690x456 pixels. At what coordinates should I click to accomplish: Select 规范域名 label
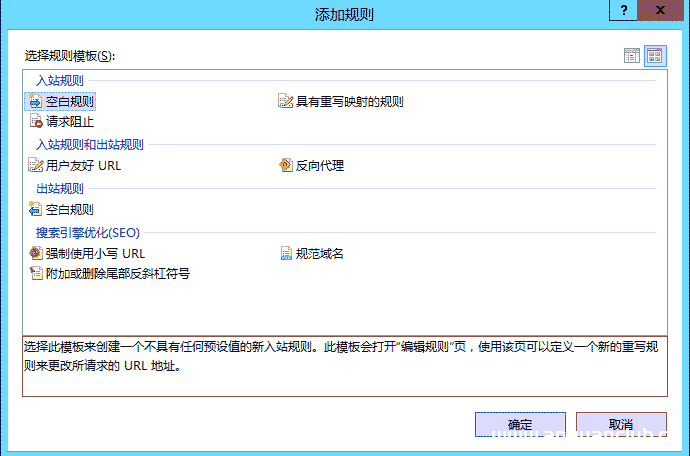tap(319, 254)
